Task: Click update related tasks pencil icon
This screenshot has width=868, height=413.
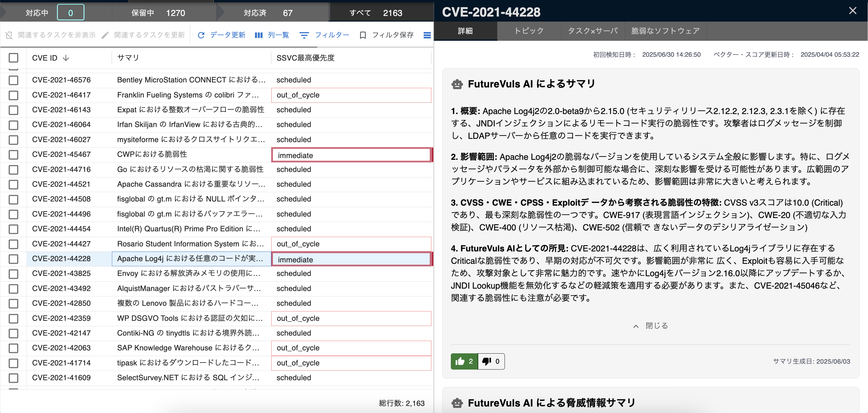Action: click(105, 35)
